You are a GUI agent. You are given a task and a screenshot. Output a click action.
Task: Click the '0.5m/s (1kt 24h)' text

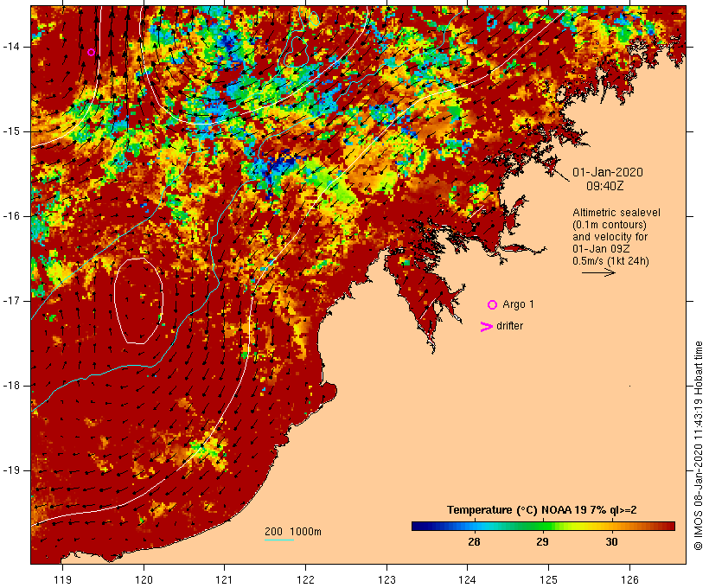(x=610, y=261)
